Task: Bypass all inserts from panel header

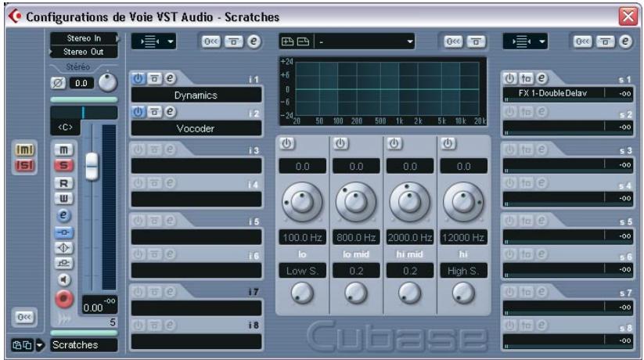Action: click(234, 41)
